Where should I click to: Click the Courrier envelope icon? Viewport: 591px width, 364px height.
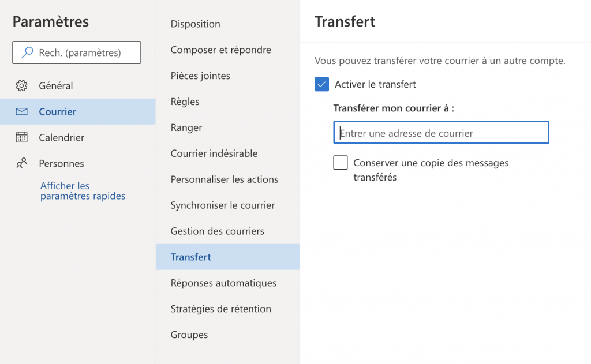pyautogui.click(x=21, y=112)
